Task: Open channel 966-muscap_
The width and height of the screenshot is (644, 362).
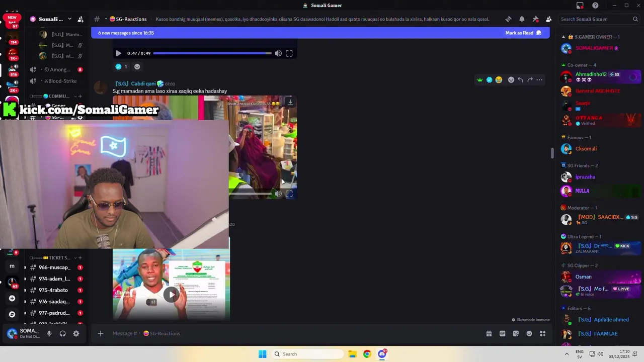Action: pyautogui.click(x=56, y=267)
